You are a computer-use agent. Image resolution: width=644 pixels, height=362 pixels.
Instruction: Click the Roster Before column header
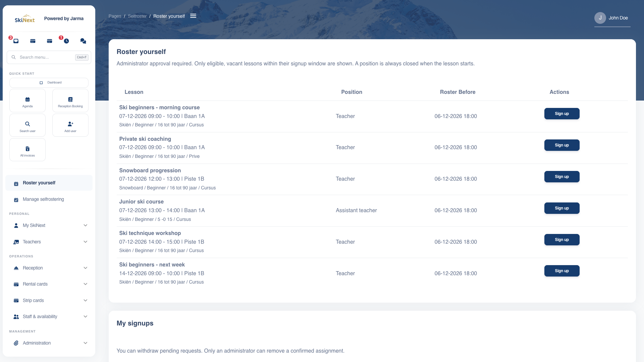[x=458, y=92]
